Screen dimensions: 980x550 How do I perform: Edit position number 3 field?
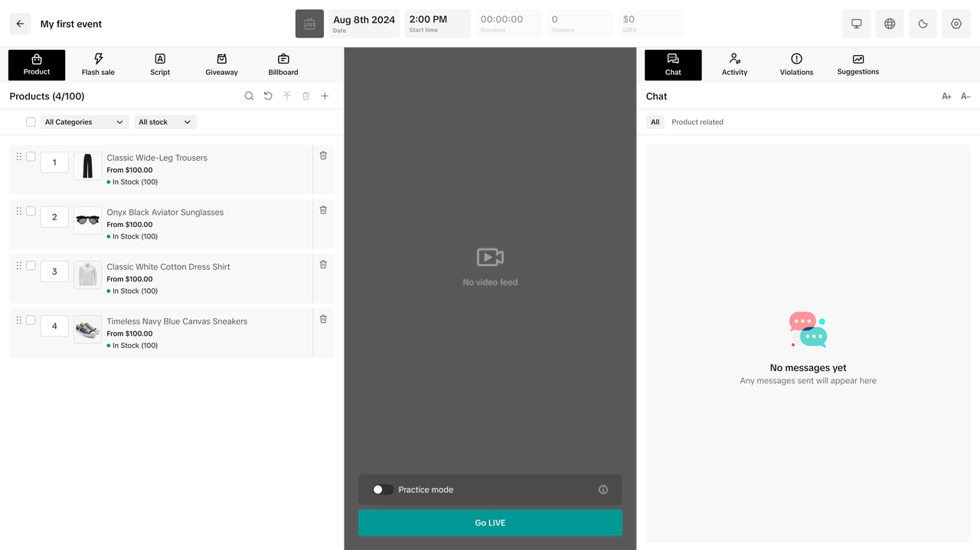54,272
